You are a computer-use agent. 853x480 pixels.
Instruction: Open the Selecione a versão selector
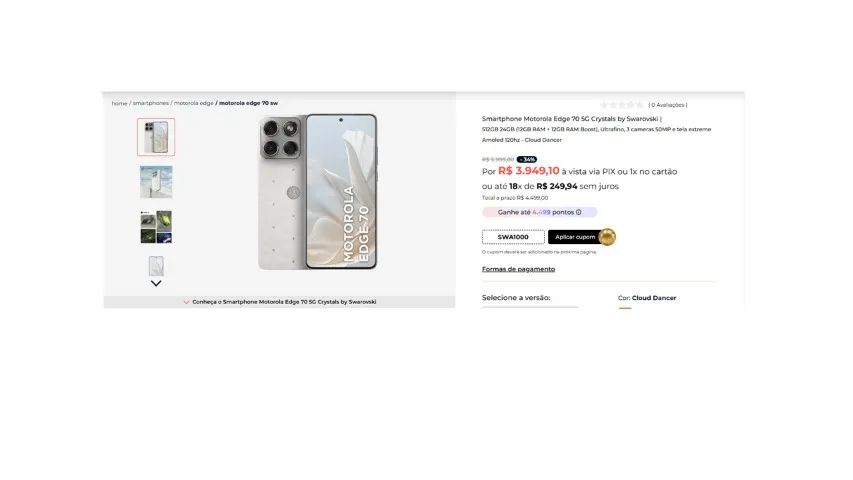[x=530, y=307]
